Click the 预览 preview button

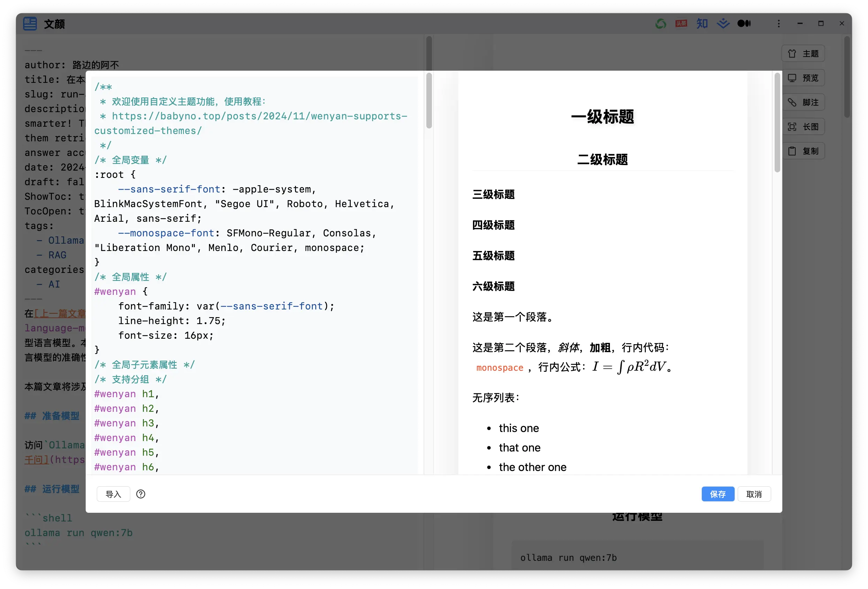tap(803, 78)
